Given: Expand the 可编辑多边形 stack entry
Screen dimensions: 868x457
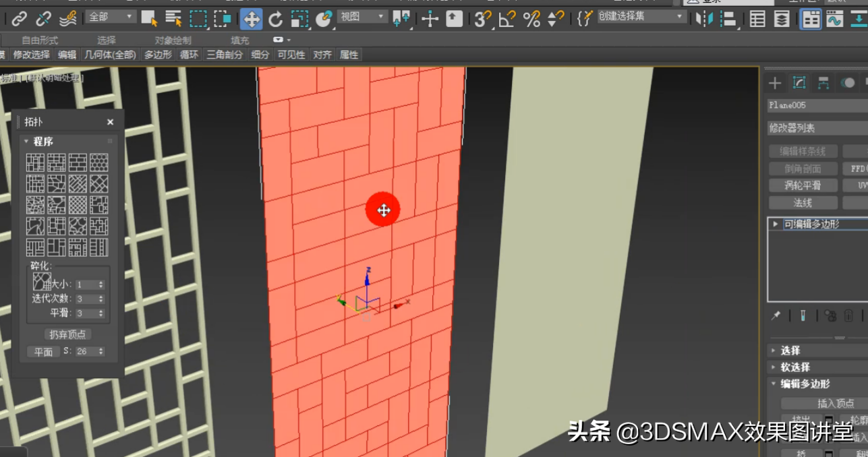Looking at the screenshot, I should [776, 224].
